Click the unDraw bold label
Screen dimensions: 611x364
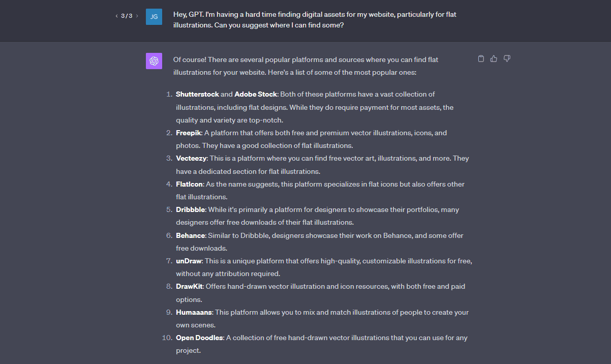click(189, 261)
